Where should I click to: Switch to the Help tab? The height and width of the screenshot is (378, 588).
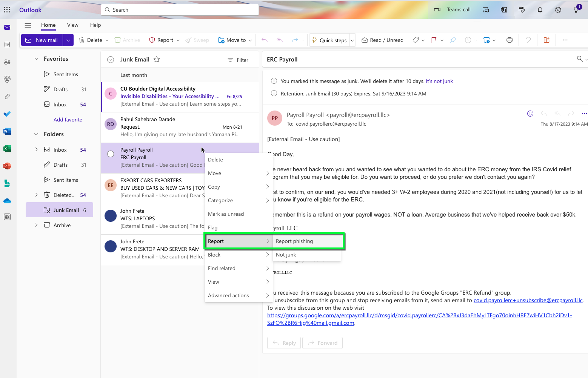tap(95, 25)
